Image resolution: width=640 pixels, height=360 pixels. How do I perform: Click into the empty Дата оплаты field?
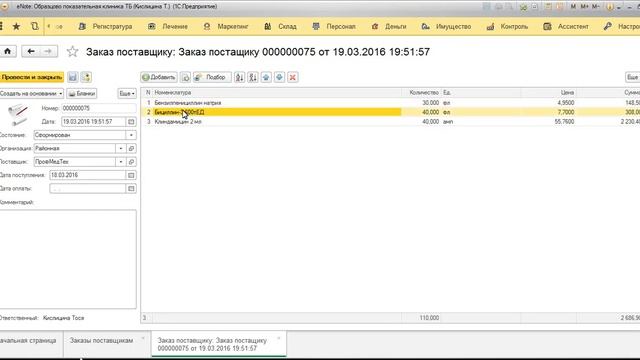(87, 189)
